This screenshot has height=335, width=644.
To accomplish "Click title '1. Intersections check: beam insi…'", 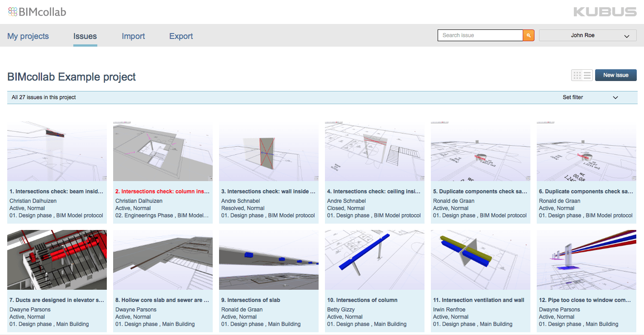I will point(57,191).
